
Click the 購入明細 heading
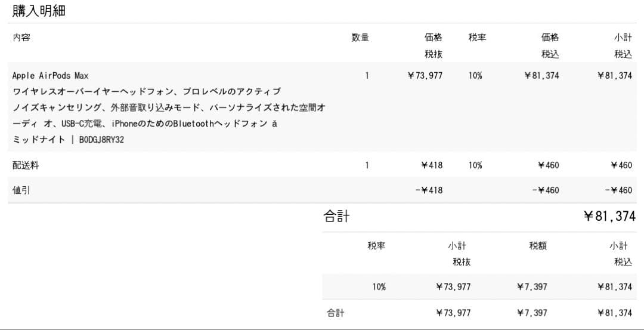click(x=39, y=10)
